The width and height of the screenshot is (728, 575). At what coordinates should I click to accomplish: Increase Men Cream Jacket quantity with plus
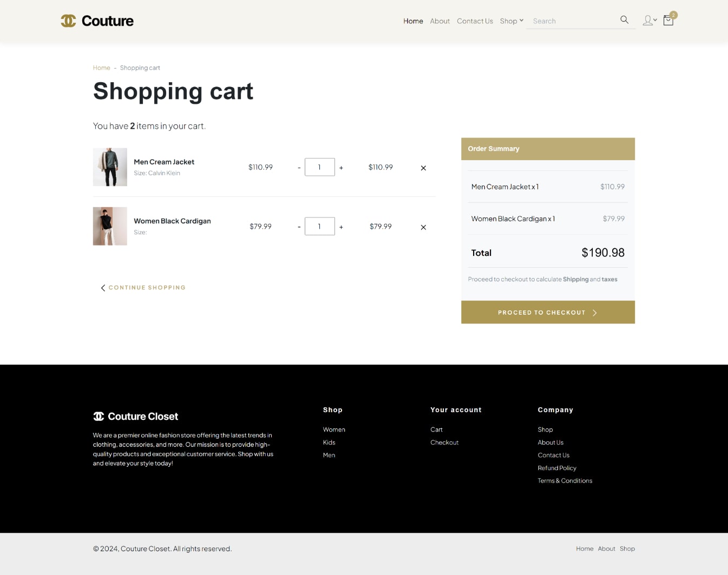click(x=341, y=167)
